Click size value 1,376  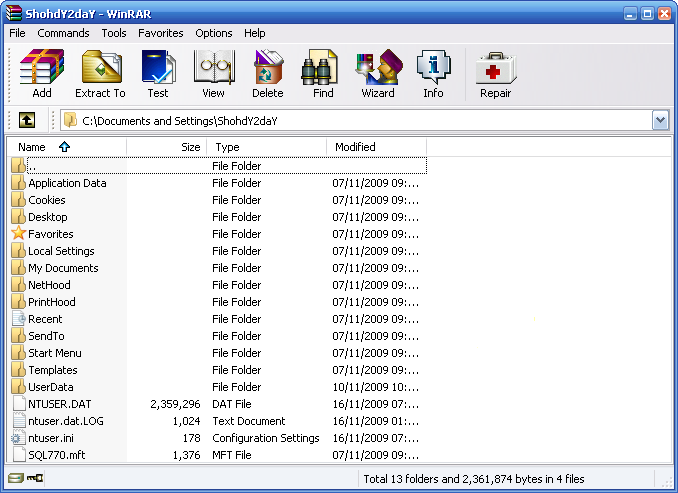point(186,455)
